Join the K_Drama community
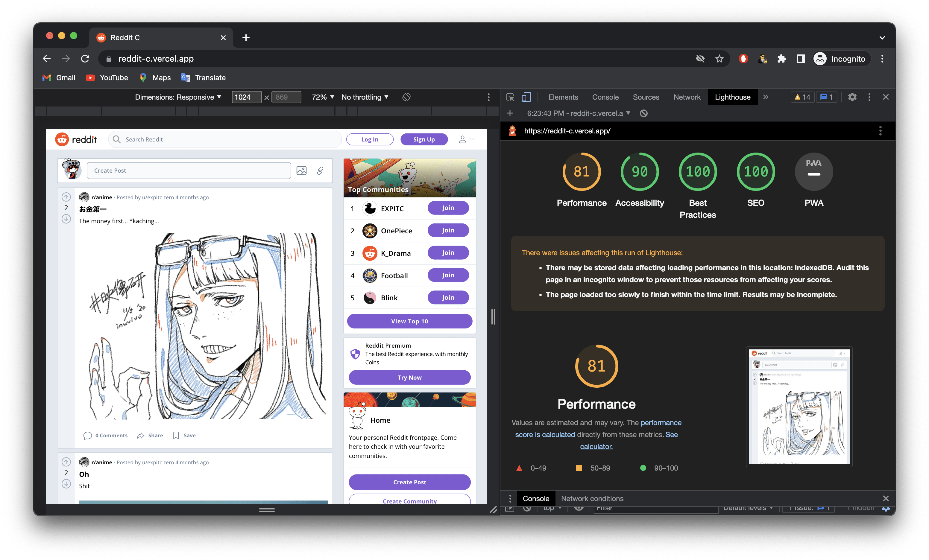The height and width of the screenshot is (560, 929). tap(448, 253)
